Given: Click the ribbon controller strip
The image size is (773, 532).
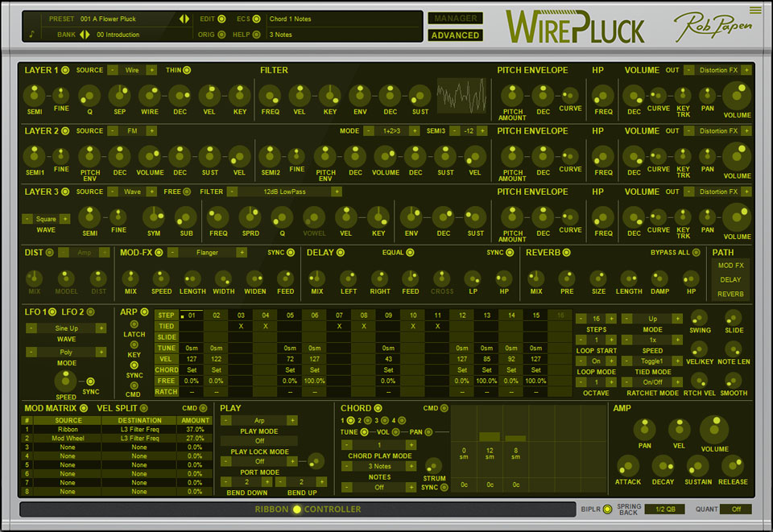Looking at the screenshot, I should tap(298, 509).
